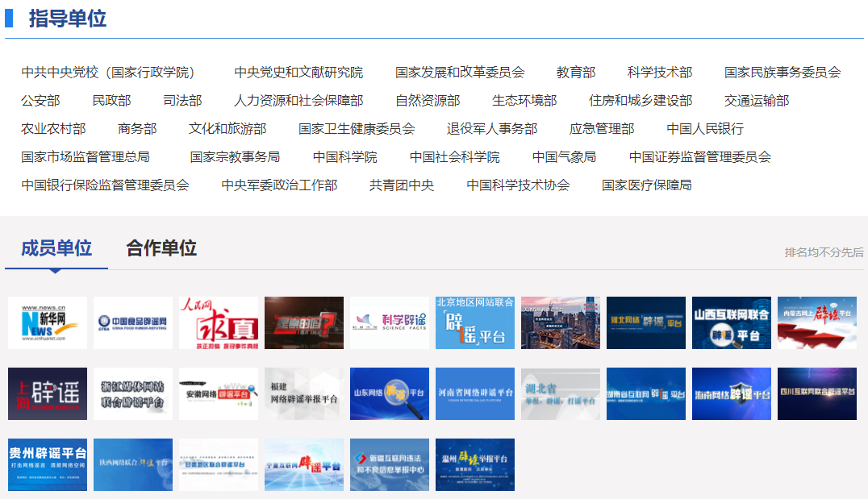The image size is (868, 499).
Task: Open the 上海辟谣 logo tile
Action: (x=48, y=393)
